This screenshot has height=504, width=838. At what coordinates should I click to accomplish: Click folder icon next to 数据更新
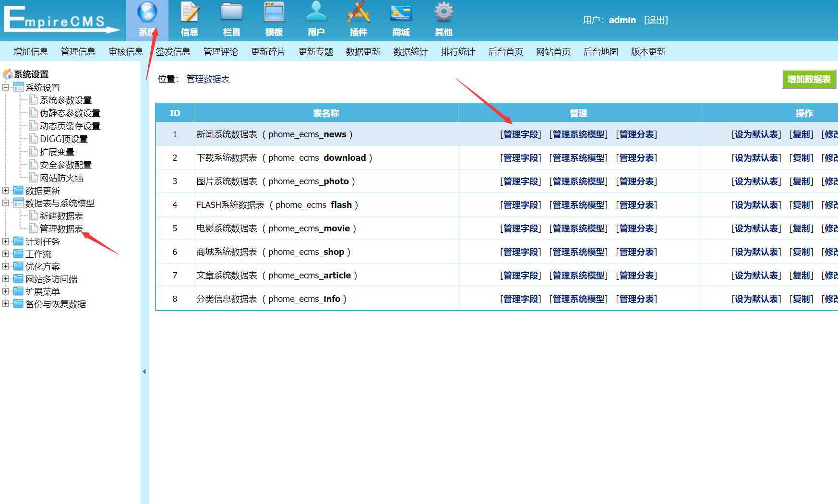click(18, 190)
